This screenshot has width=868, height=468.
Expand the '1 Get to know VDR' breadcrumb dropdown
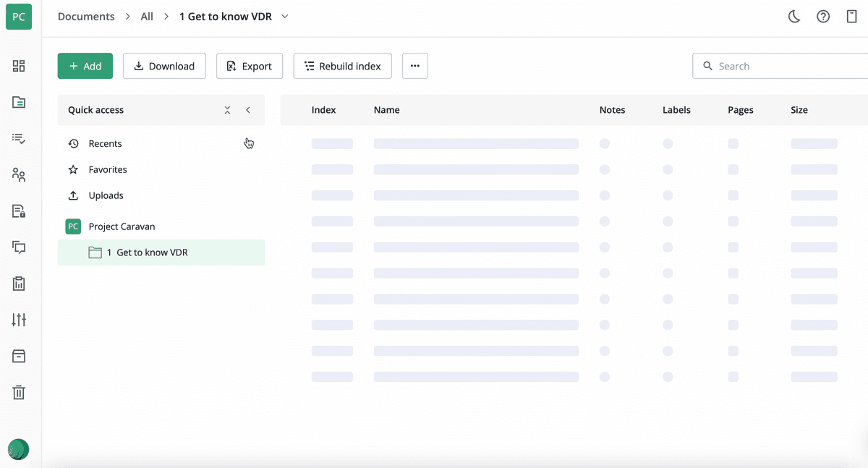tap(285, 17)
